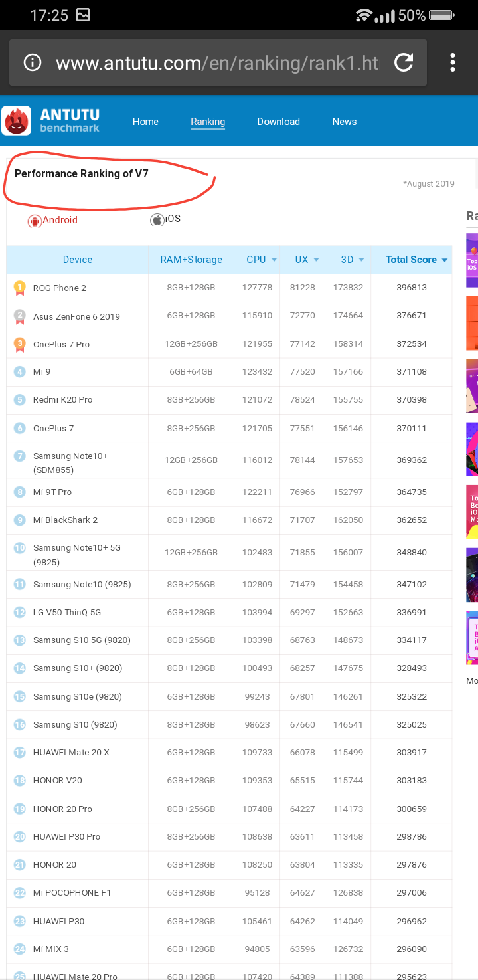This screenshot has width=478, height=980.
Task: Select the HONOR 20 Pro device name
Action: click(x=62, y=809)
